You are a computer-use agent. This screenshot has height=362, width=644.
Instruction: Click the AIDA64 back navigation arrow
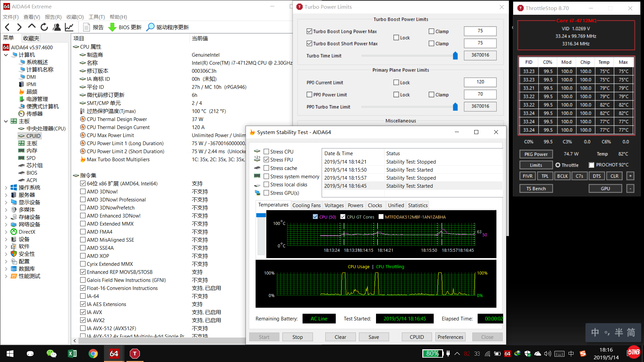(x=7, y=27)
